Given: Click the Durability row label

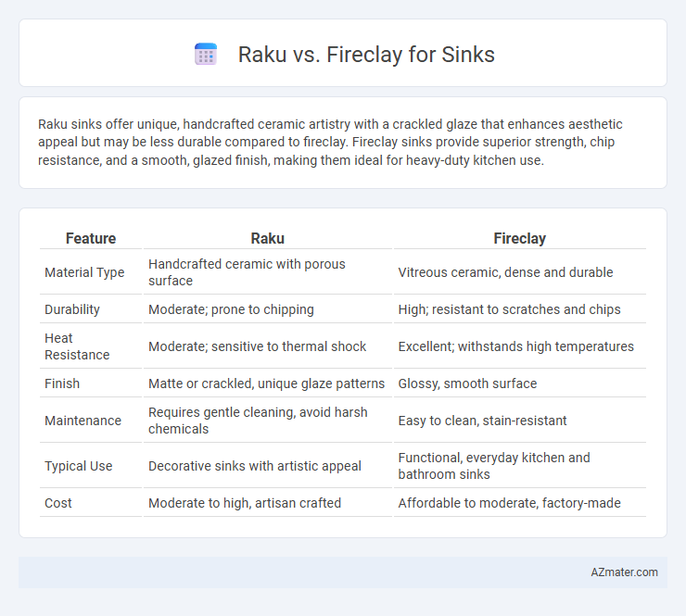Looking at the screenshot, I should tap(72, 309).
